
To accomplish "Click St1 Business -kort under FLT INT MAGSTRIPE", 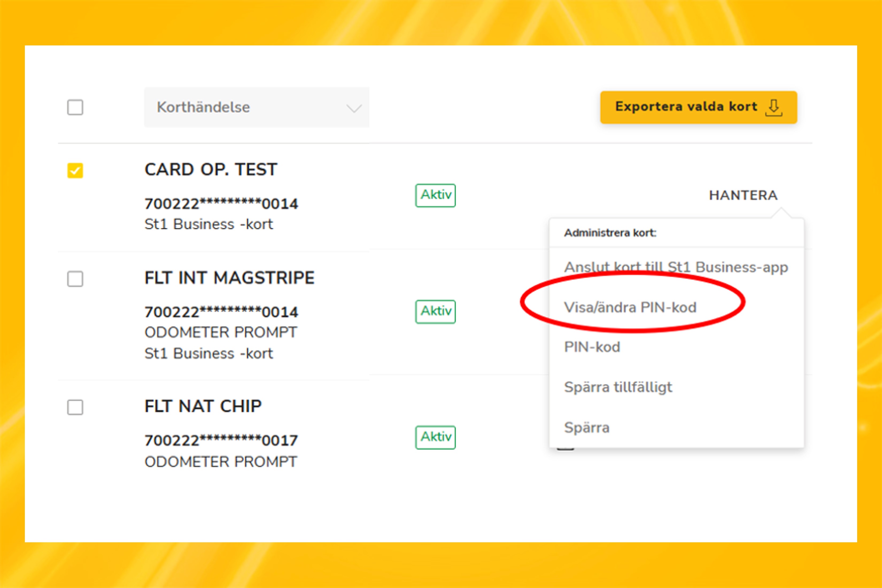I will pos(209,354).
